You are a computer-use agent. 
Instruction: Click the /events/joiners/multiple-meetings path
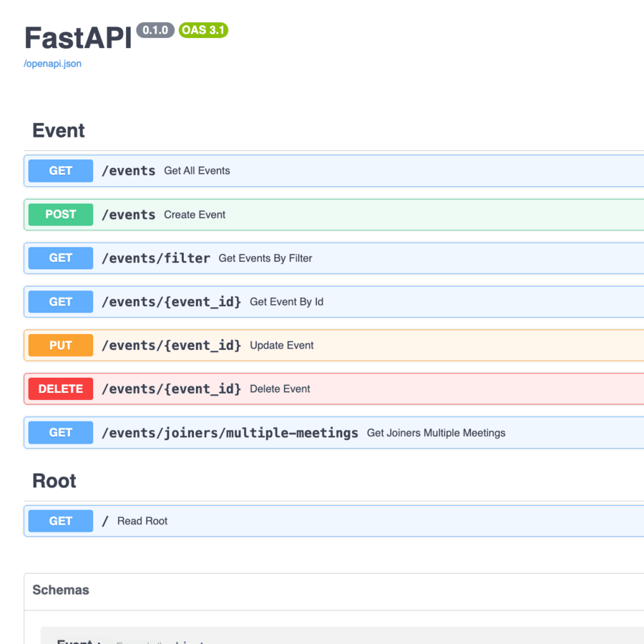point(230,433)
